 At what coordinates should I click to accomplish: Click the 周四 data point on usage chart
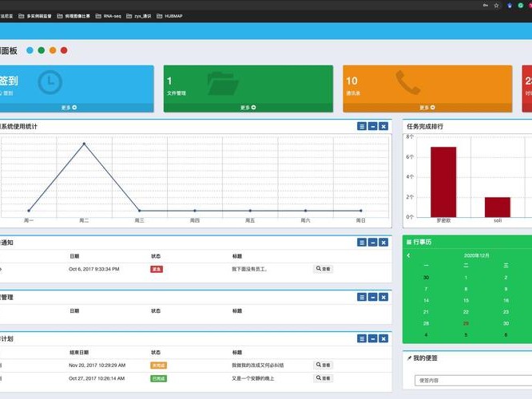click(195, 211)
